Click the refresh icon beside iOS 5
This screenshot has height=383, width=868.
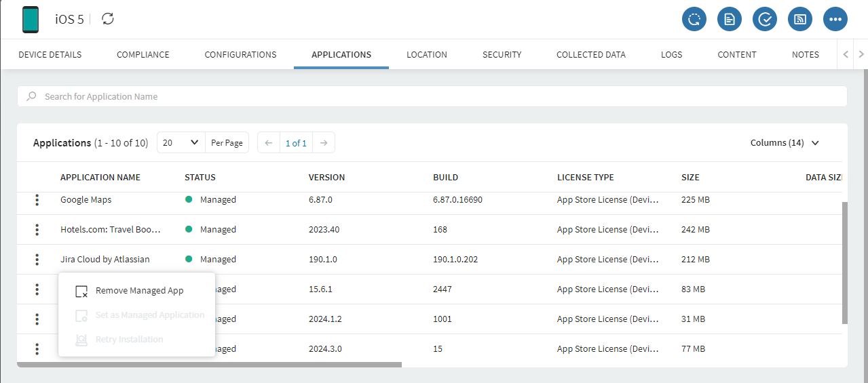[x=108, y=19]
